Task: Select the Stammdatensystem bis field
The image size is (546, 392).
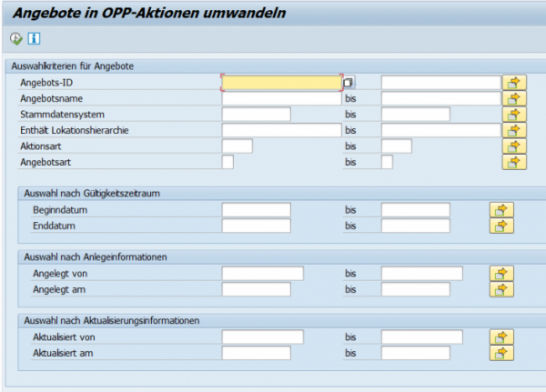Action: (416, 115)
